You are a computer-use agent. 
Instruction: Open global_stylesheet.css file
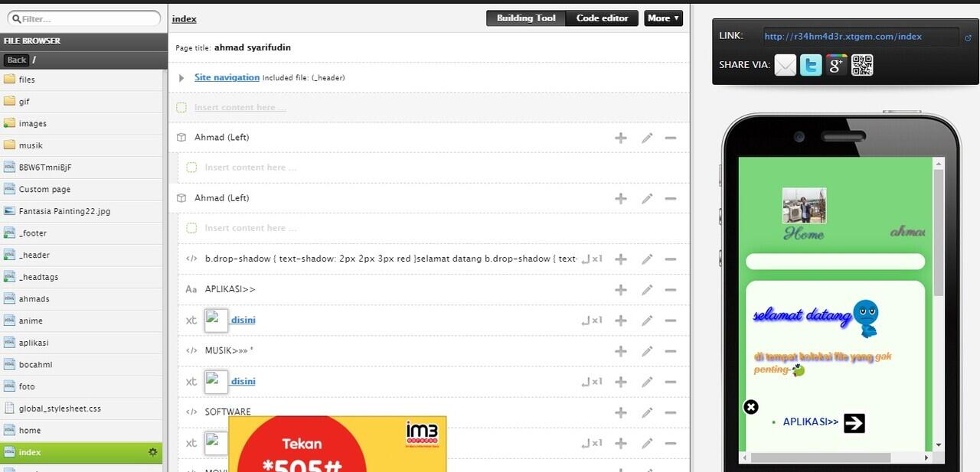[81, 409]
